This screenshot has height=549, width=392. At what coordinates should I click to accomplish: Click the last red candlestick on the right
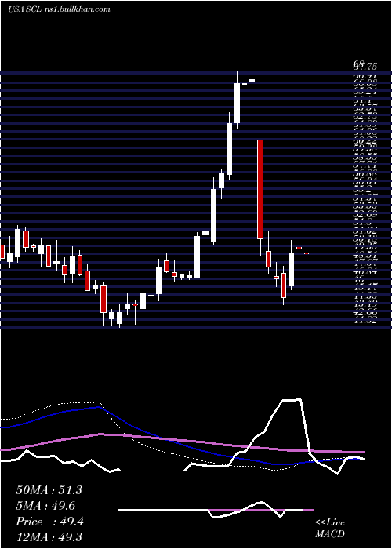[x=307, y=253]
